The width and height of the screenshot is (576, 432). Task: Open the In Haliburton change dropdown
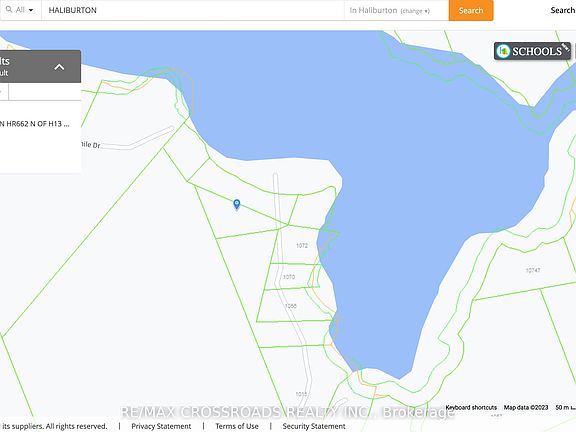[x=389, y=11]
